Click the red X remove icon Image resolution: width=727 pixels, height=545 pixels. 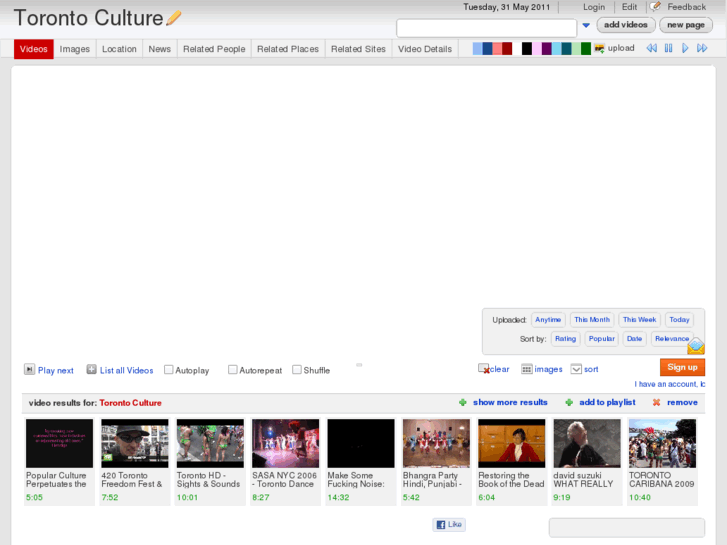click(x=656, y=403)
